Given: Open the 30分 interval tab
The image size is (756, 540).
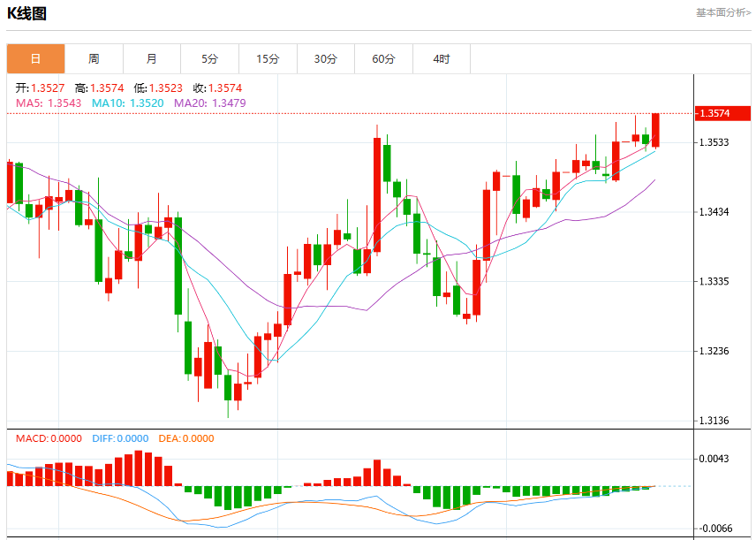Looking at the screenshot, I should click(326, 59).
